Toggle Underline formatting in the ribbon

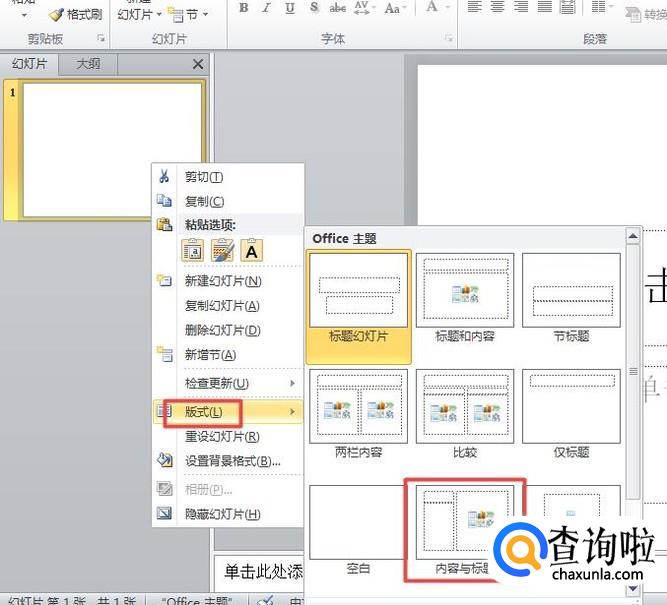tap(290, 8)
